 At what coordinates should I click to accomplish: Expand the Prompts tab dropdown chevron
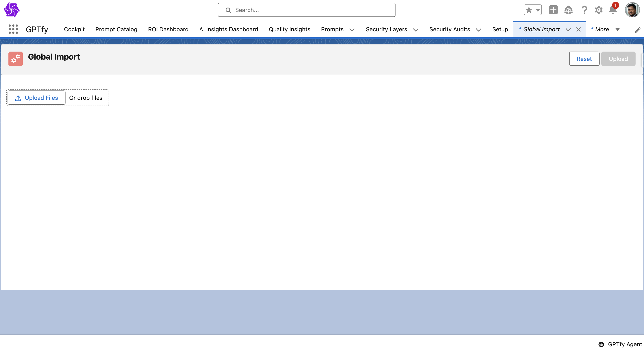352,30
